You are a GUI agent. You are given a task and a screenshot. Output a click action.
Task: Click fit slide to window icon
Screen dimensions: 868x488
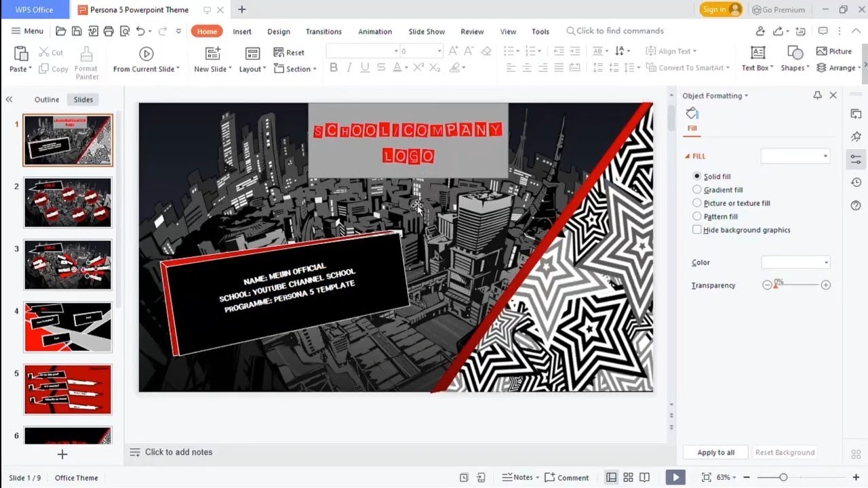[706, 477]
